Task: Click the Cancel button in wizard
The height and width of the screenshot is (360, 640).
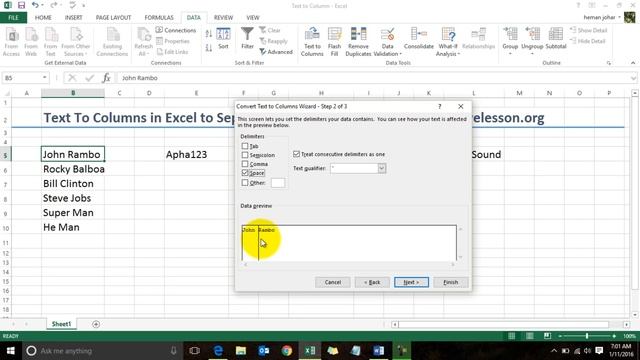Action: pyautogui.click(x=333, y=282)
